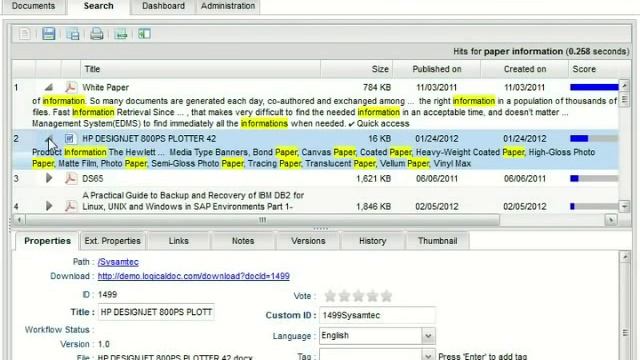Give a four-star vote
The height and width of the screenshot is (360, 640).
(372, 296)
